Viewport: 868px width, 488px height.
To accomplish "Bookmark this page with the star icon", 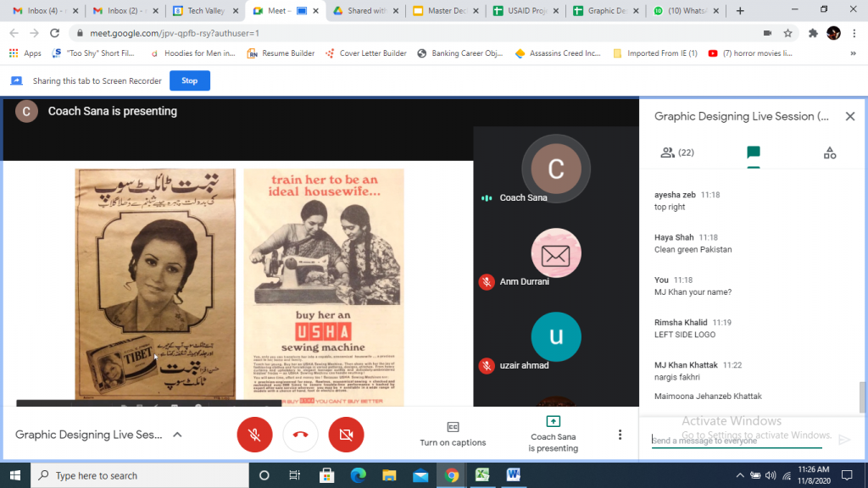I will coord(787,33).
